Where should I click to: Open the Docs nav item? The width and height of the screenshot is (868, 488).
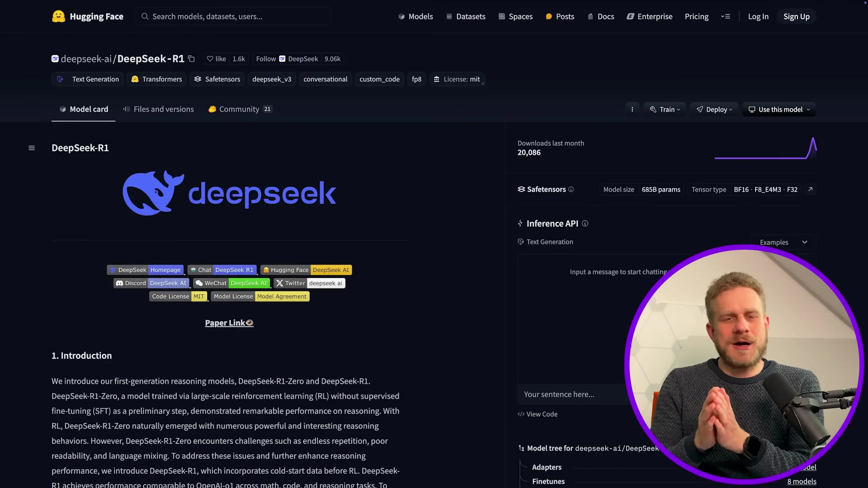point(600,16)
